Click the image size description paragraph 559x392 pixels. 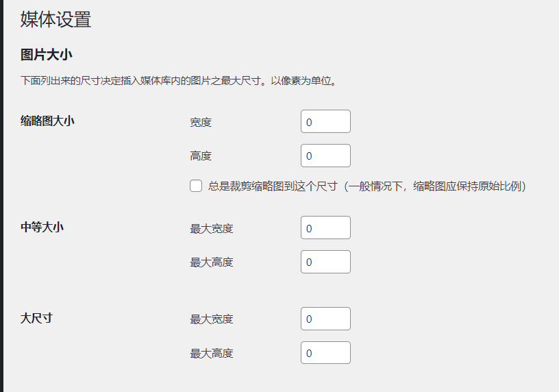click(x=178, y=81)
